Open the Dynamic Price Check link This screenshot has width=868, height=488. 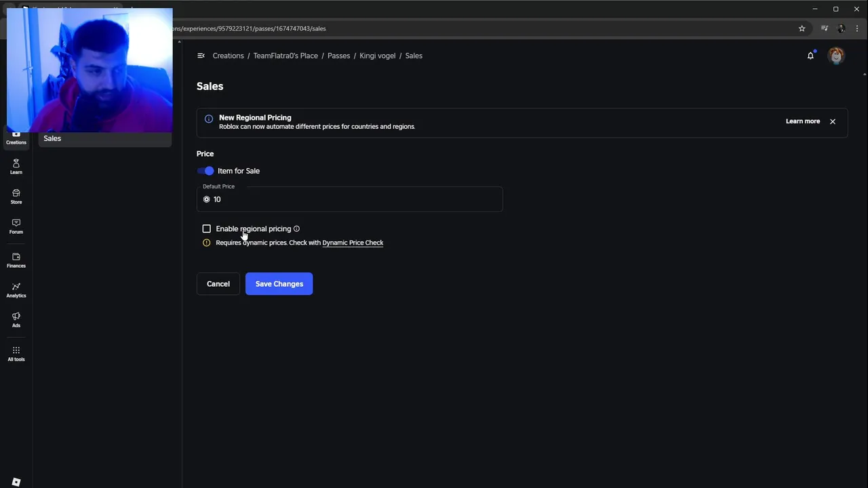coord(353,243)
